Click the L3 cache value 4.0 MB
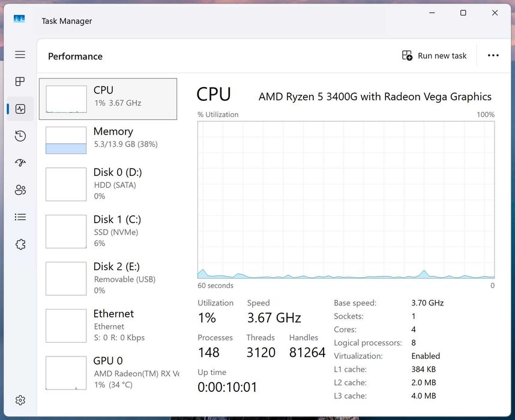This screenshot has height=420, width=515. coord(423,395)
